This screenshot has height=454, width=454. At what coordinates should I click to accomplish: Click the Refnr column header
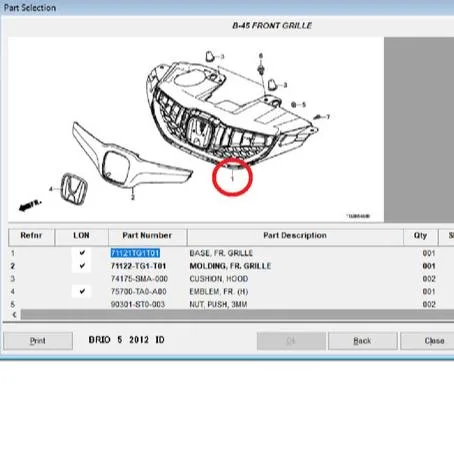click(x=31, y=237)
